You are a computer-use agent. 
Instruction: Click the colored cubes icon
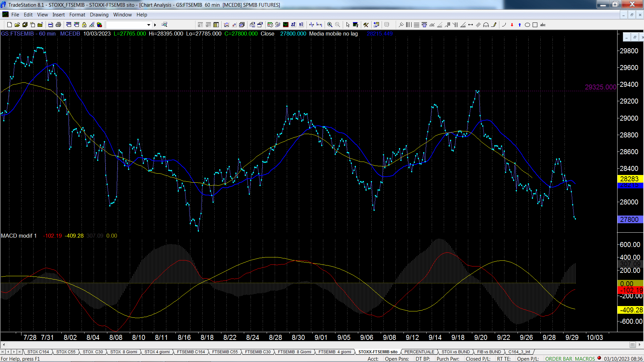coord(100,25)
